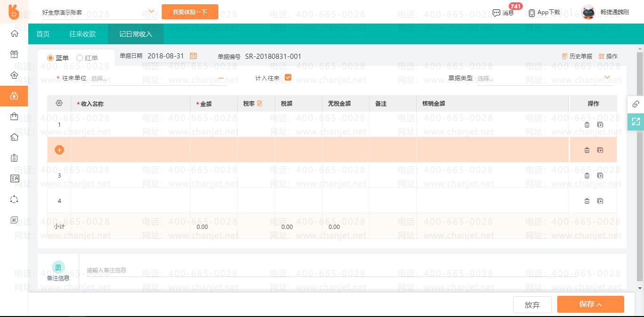The image size is (644, 317).
Task: Click the attachment paperclip icon
Action: (636, 104)
